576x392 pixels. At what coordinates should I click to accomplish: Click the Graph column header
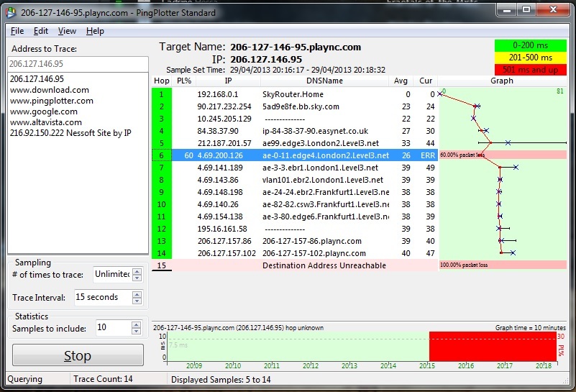pos(502,81)
